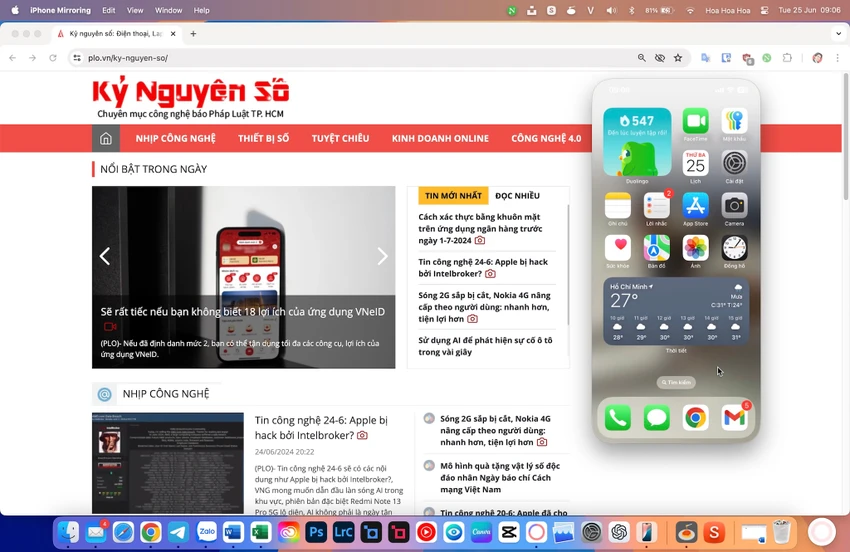Tap the Duolingo streak widget
Viewport: 850px width, 552px height.
(637, 142)
